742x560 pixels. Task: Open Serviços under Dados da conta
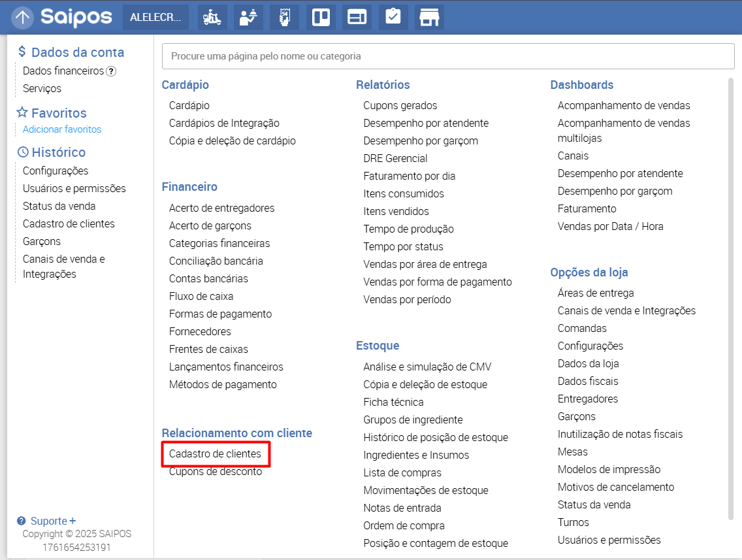tap(42, 88)
